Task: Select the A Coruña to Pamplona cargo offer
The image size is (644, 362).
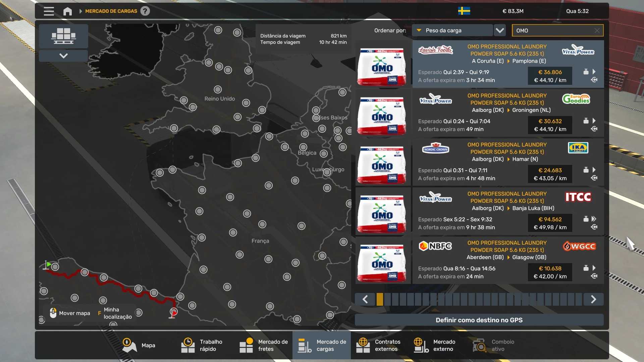Action: [508, 64]
